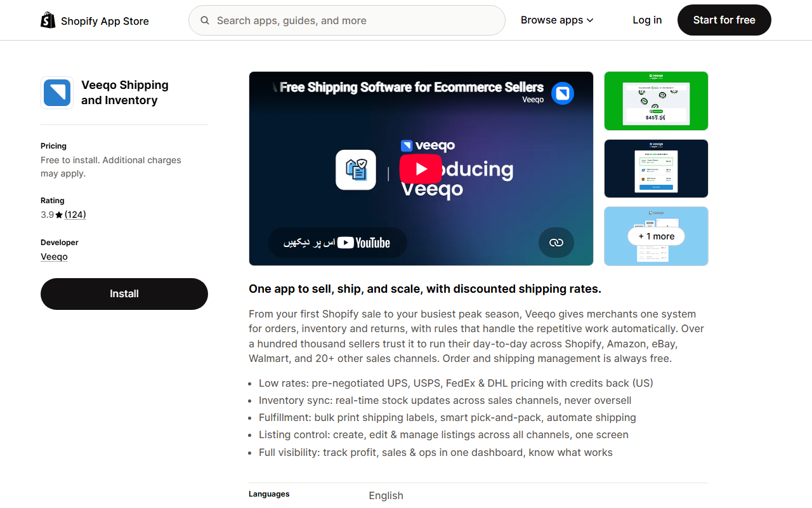Click the Shopify App Store text

(x=105, y=21)
